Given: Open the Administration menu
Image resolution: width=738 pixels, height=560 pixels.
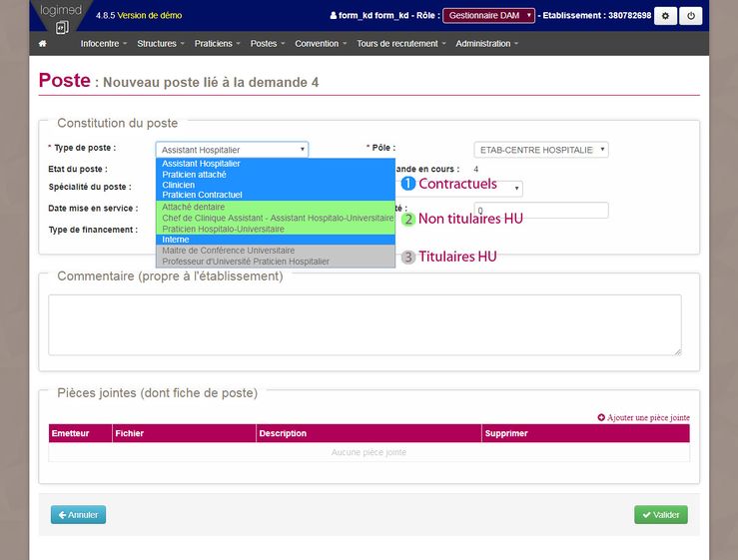Looking at the screenshot, I should pos(486,43).
